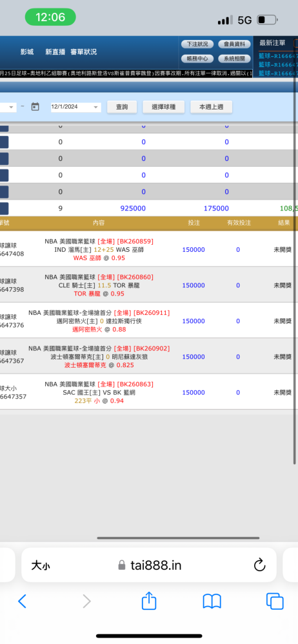298x644 pixels.
Task: Open the Safari bookmarks book icon
Action: [212, 601]
